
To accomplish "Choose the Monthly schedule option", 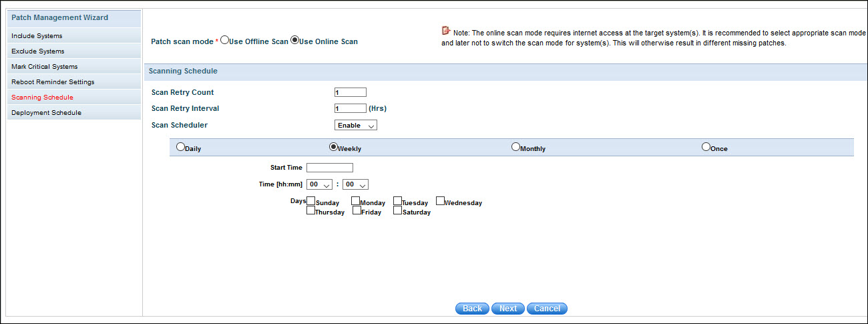I will 515,147.
